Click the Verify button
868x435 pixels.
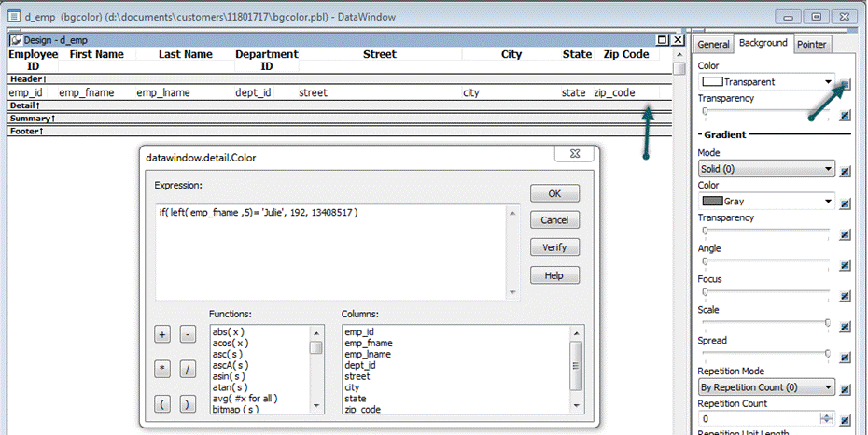coord(554,247)
